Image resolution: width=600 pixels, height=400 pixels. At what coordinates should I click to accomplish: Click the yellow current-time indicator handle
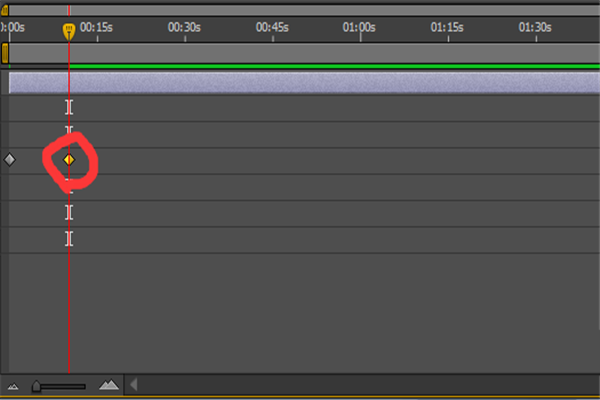coord(69,31)
